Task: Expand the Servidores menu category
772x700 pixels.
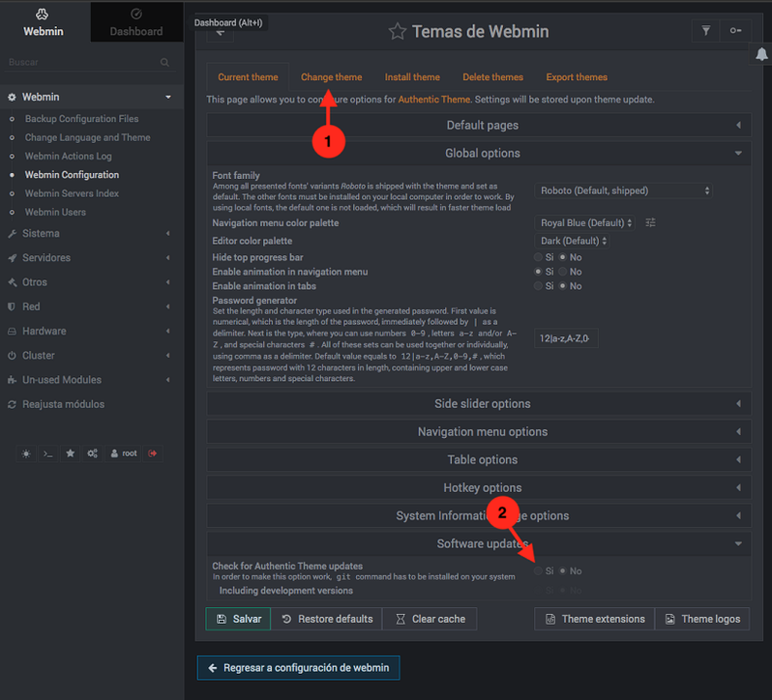Action: pos(92,258)
